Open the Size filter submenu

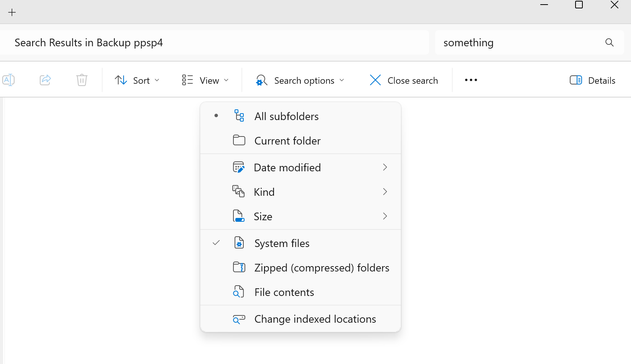click(x=300, y=216)
